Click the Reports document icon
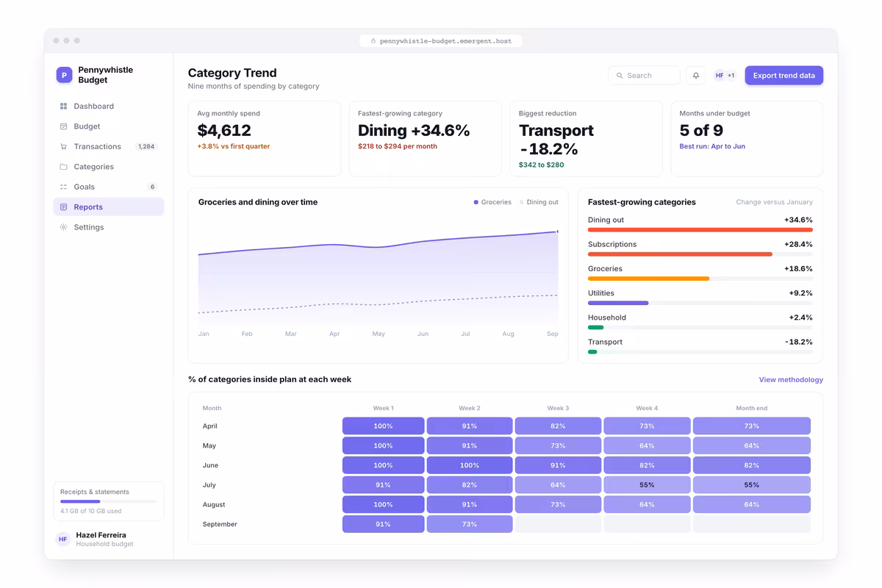This screenshot has height=588, width=882. tap(63, 207)
